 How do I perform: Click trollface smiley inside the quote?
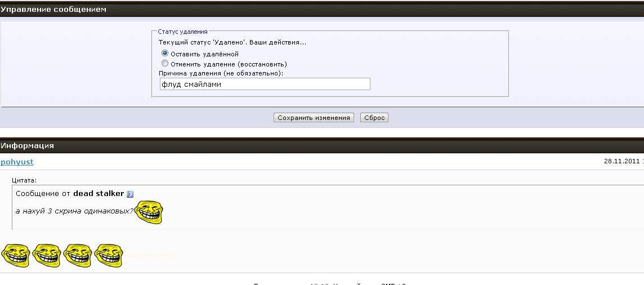[x=149, y=212]
